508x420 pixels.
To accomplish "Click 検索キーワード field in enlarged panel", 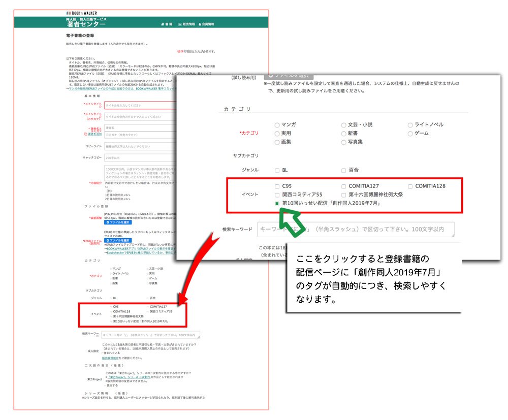I will coord(356,229).
